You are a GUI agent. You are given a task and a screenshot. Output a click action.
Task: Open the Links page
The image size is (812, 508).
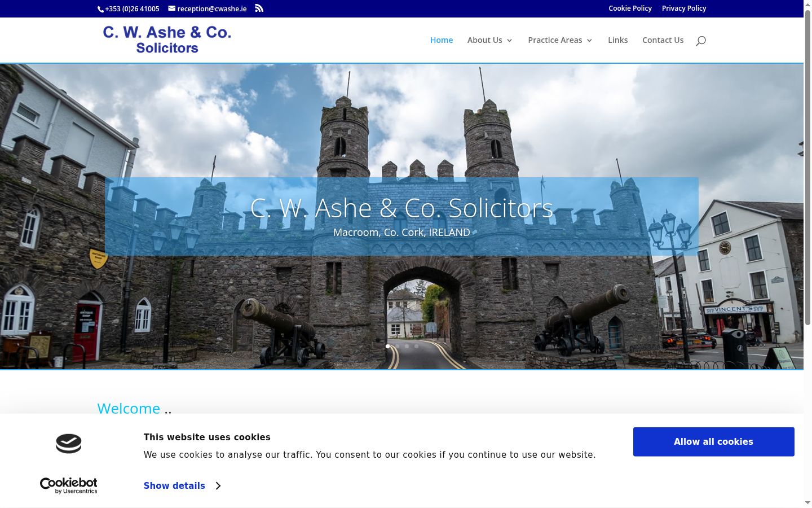(617, 40)
